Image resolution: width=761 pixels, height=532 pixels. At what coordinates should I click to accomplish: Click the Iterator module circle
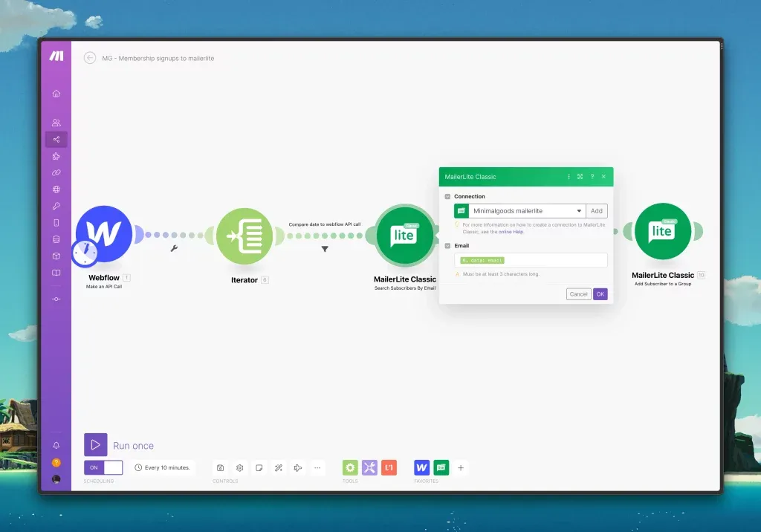coord(245,236)
